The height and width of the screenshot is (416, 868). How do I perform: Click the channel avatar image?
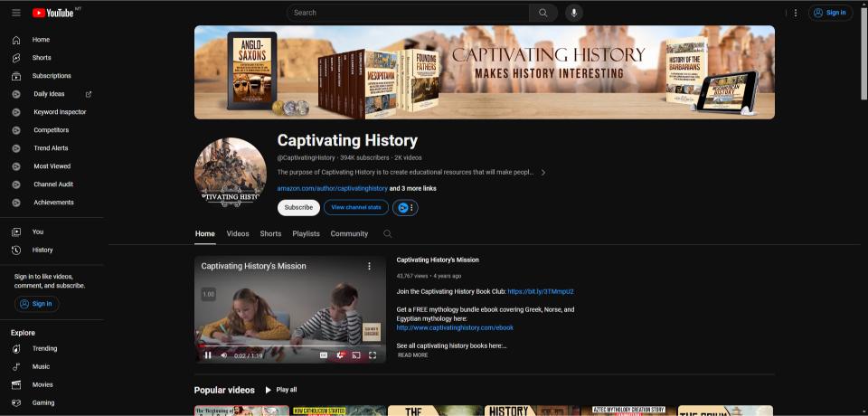[231, 174]
